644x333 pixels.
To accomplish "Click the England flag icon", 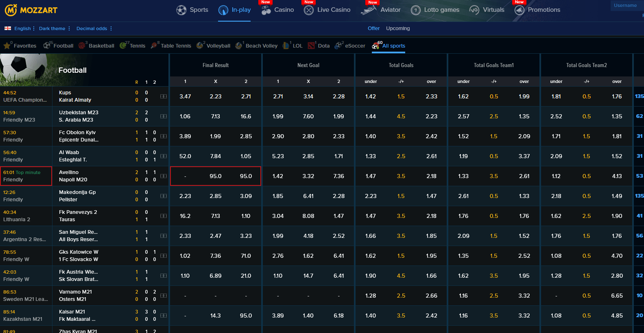I will 8,28.
